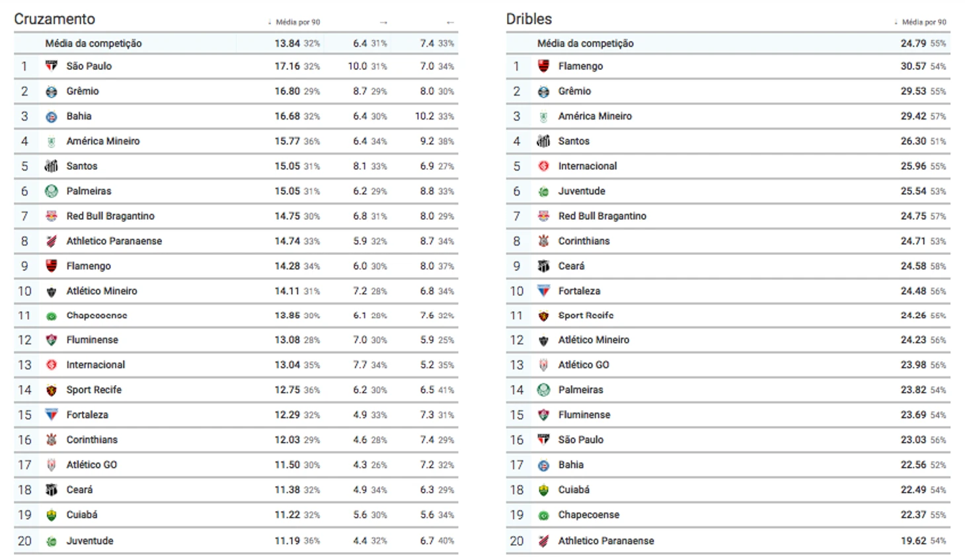965x560 pixels.
Task: Sort by right-arrow crosses column header
Action: (383, 22)
